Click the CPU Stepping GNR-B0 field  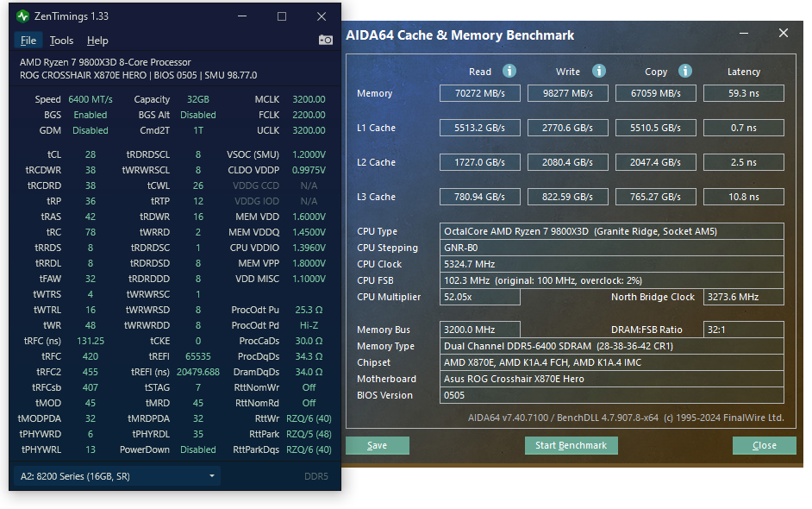pyautogui.click(x=612, y=248)
